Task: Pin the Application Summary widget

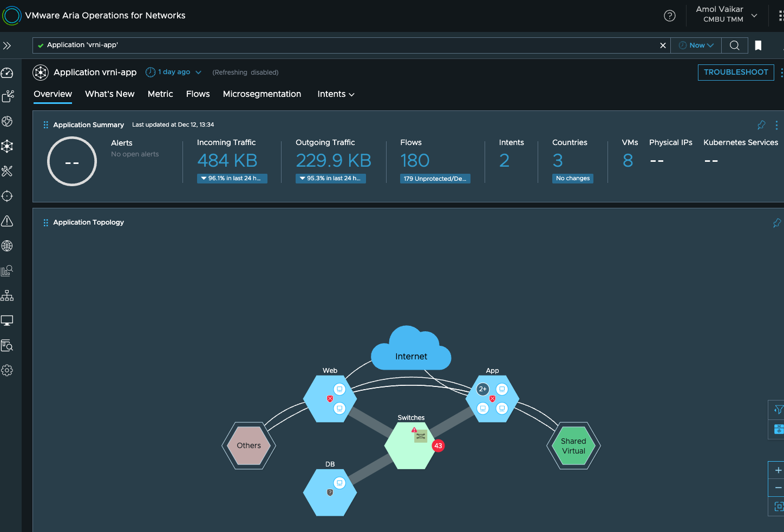Action: click(x=761, y=125)
